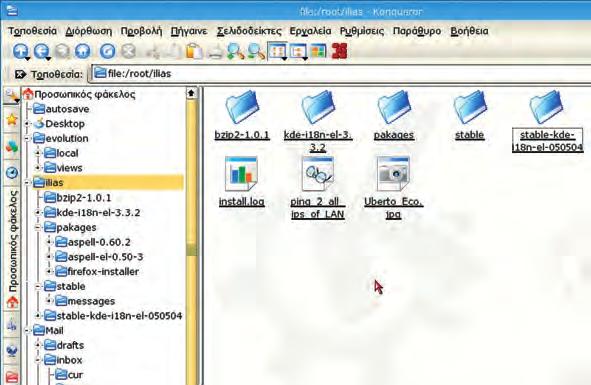Open the Παράθυρο menu
Image resolution: width=591 pixels, height=385 pixels.
[x=417, y=31]
